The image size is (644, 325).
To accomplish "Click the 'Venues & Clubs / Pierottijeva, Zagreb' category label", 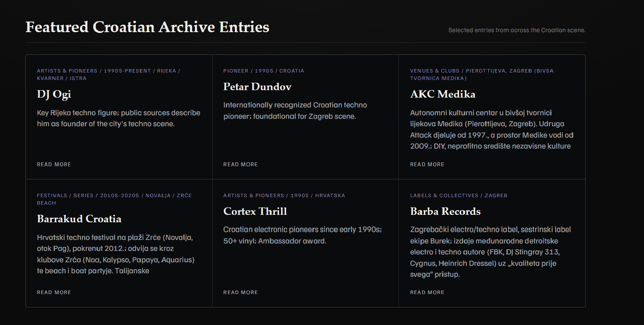I will click(x=482, y=74).
